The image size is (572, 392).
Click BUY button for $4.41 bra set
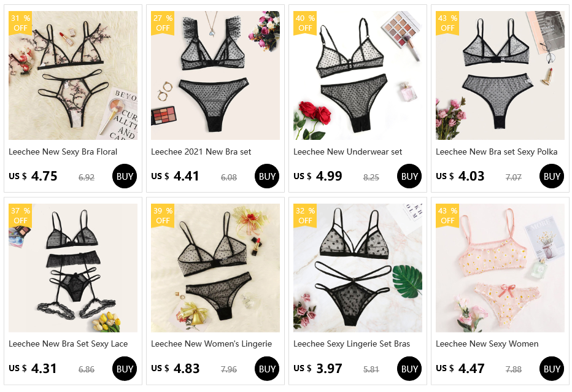click(x=266, y=176)
